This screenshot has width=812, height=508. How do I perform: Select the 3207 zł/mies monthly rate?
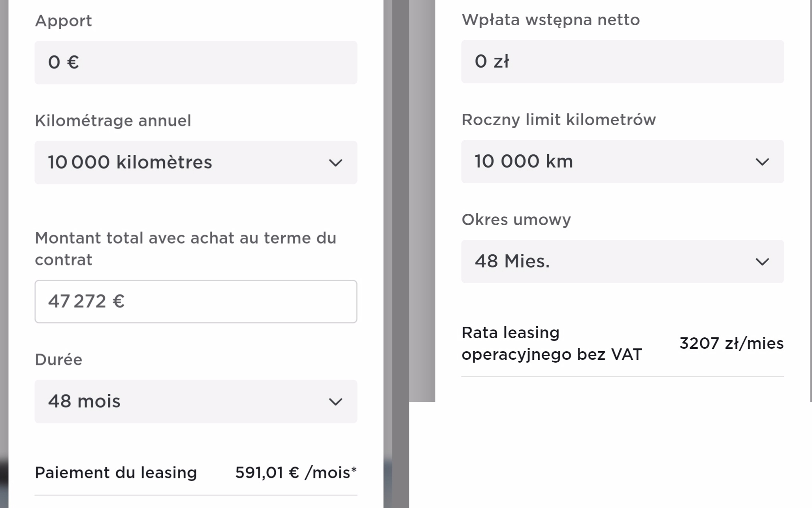(x=731, y=343)
